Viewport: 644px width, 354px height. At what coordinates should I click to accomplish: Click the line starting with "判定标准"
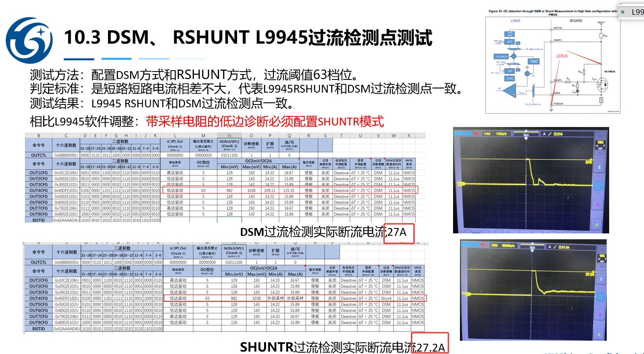tap(246, 89)
